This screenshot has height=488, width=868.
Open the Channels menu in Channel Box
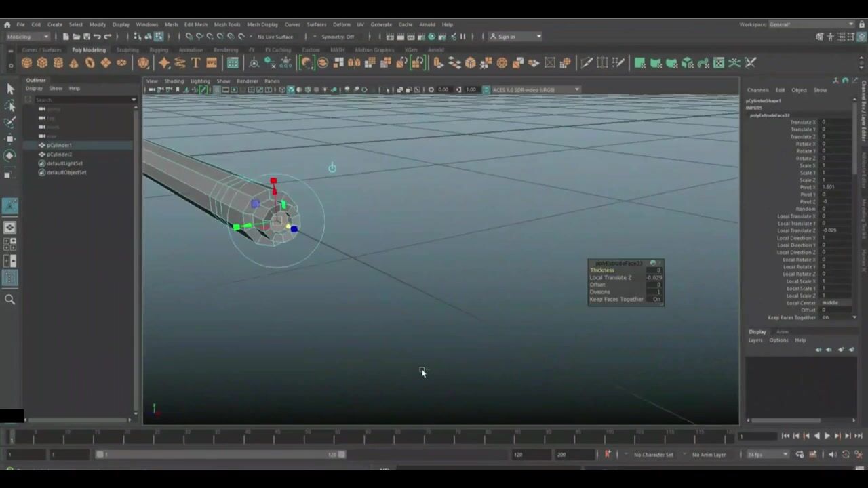758,90
